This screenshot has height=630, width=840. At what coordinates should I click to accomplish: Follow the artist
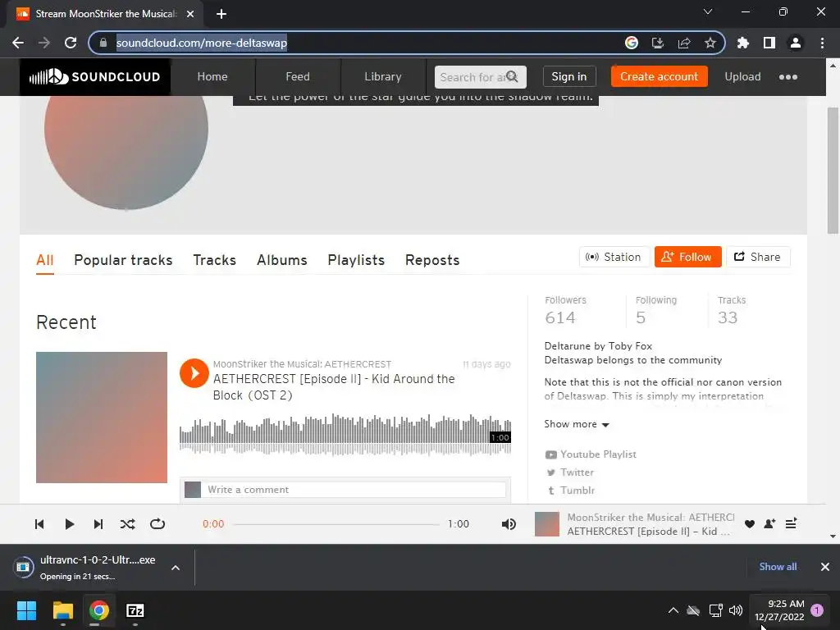click(x=688, y=257)
